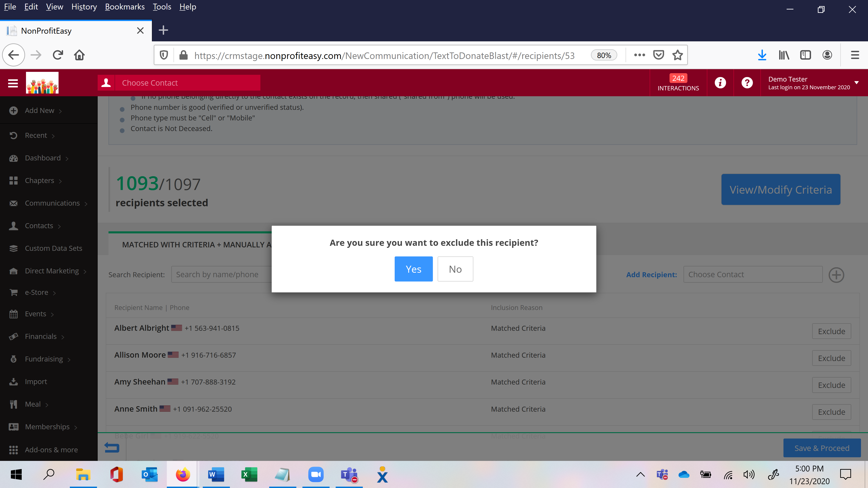Click the contact person icon in header
Image resolution: width=868 pixels, height=488 pixels.
106,82
